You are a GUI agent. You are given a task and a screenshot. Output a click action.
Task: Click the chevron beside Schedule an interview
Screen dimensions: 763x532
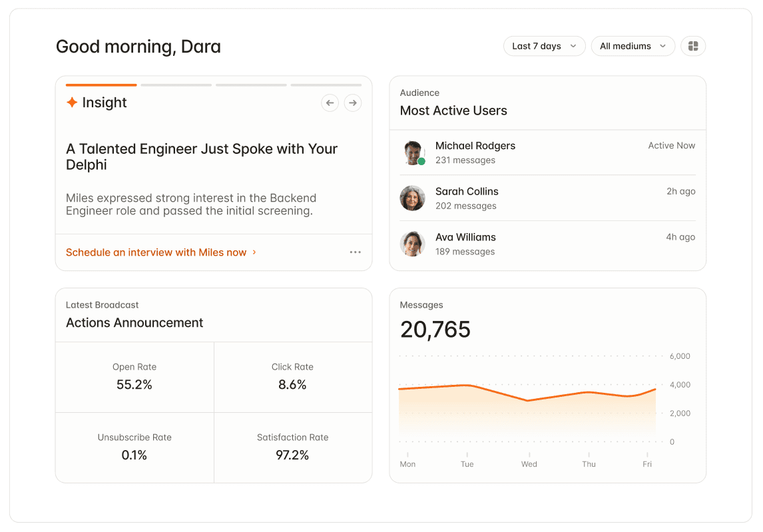254,252
